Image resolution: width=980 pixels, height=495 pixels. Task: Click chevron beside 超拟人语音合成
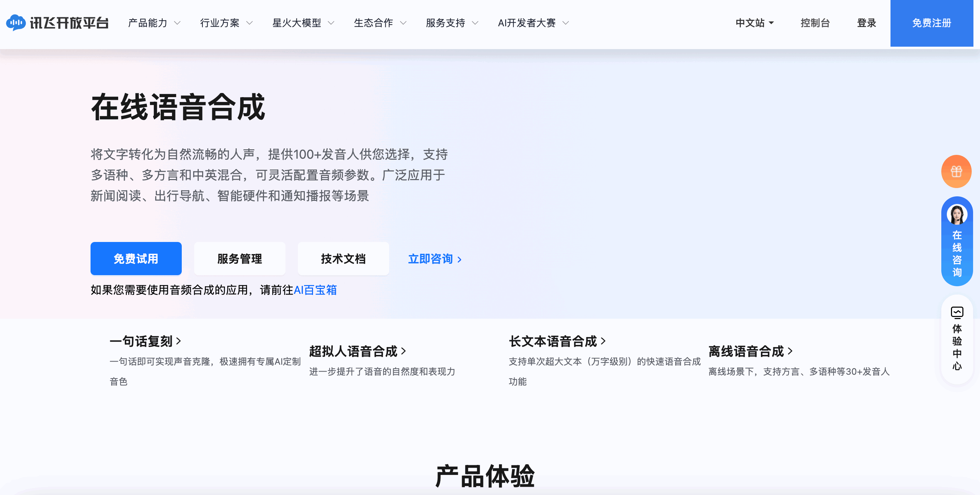click(x=404, y=351)
